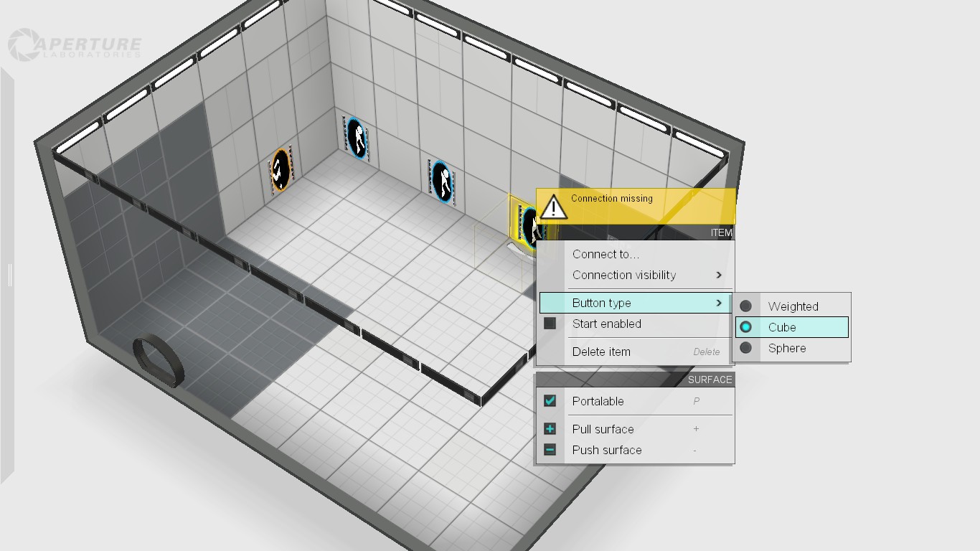The width and height of the screenshot is (980, 551).
Task: Click the Connection missing warning text
Action: point(612,198)
